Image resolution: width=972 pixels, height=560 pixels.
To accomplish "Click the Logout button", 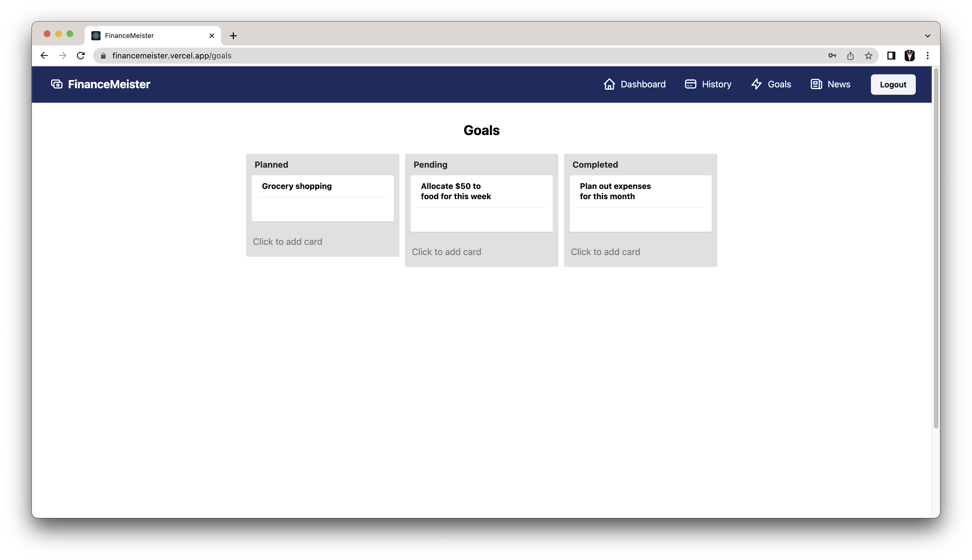I will pyautogui.click(x=893, y=85).
